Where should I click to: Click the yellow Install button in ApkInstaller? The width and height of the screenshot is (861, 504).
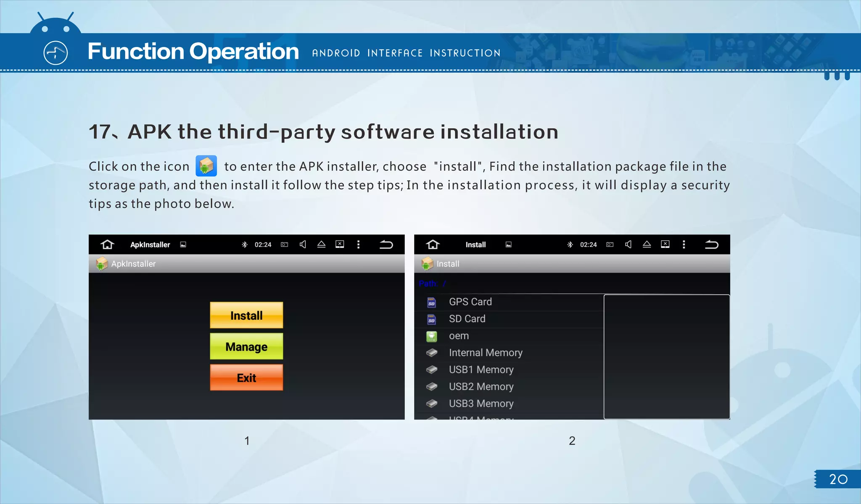(246, 315)
